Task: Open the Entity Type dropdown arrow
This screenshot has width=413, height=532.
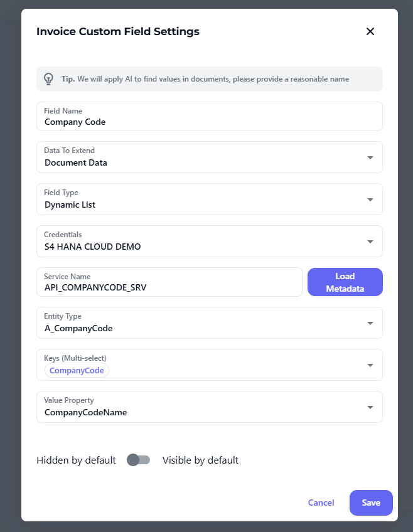Action: 370,323
